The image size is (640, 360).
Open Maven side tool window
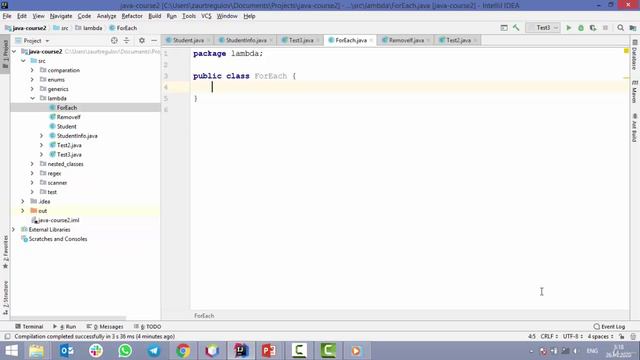pos(635,91)
